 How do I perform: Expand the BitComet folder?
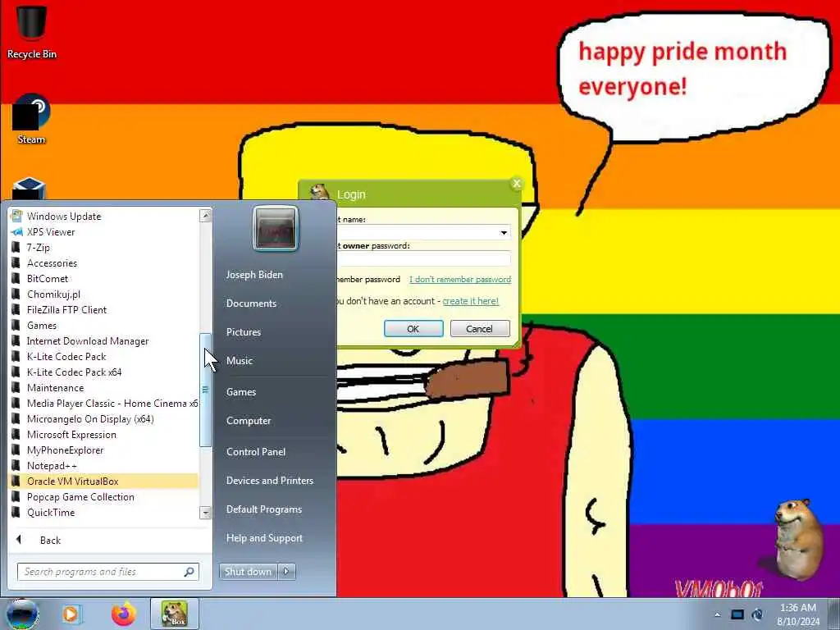(x=104, y=279)
